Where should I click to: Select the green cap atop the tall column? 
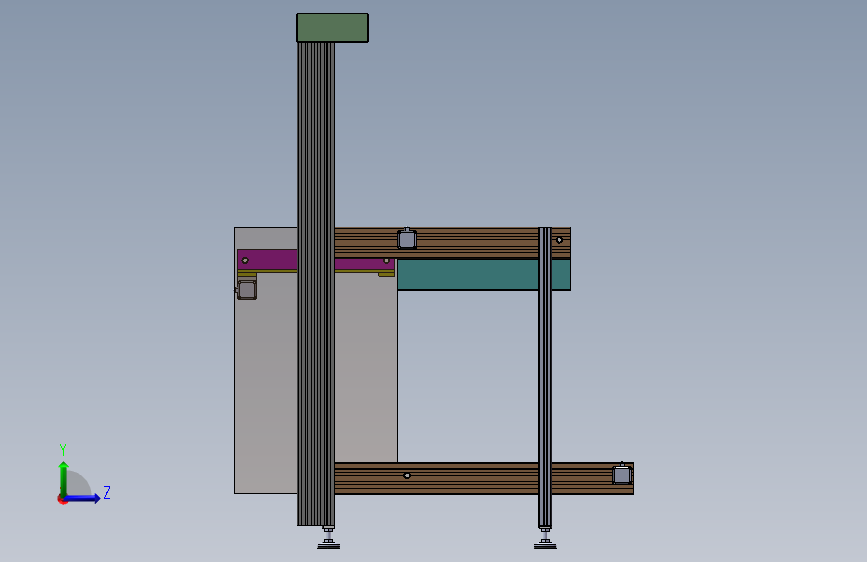point(332,28)
